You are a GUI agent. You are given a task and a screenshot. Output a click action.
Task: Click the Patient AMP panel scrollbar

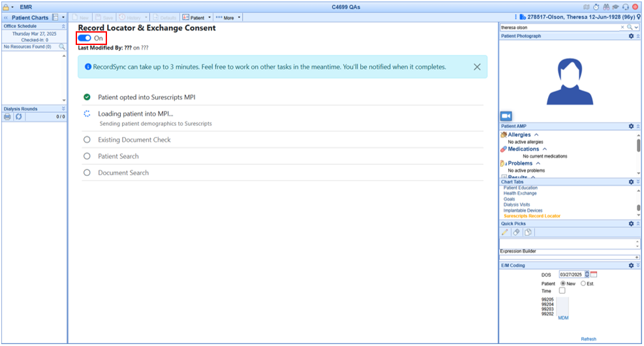coord(638,145)
